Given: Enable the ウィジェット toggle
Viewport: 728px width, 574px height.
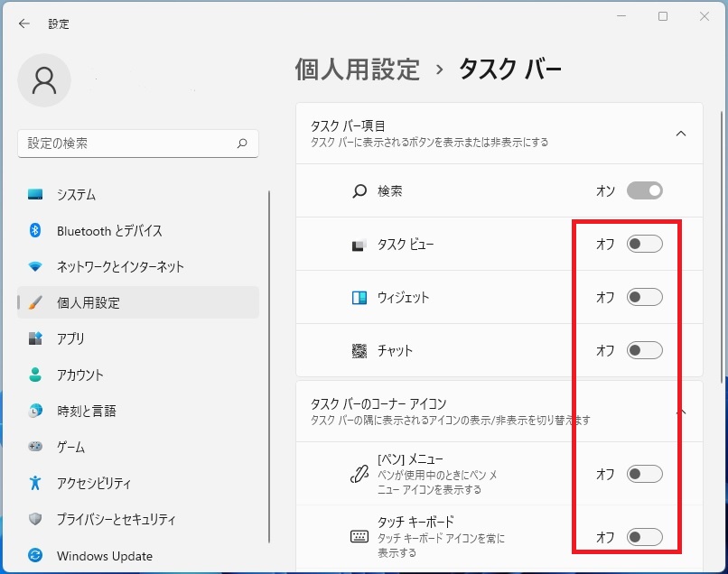Looking at the screenshot, I should pyautogui.click(x=644, y=297).
